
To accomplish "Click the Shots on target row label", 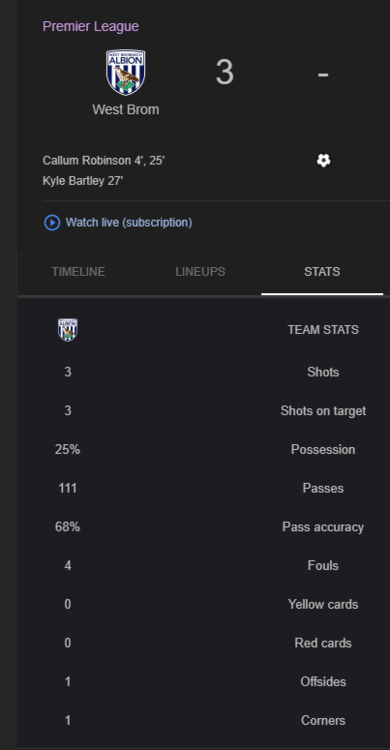I will click(323, 411).
